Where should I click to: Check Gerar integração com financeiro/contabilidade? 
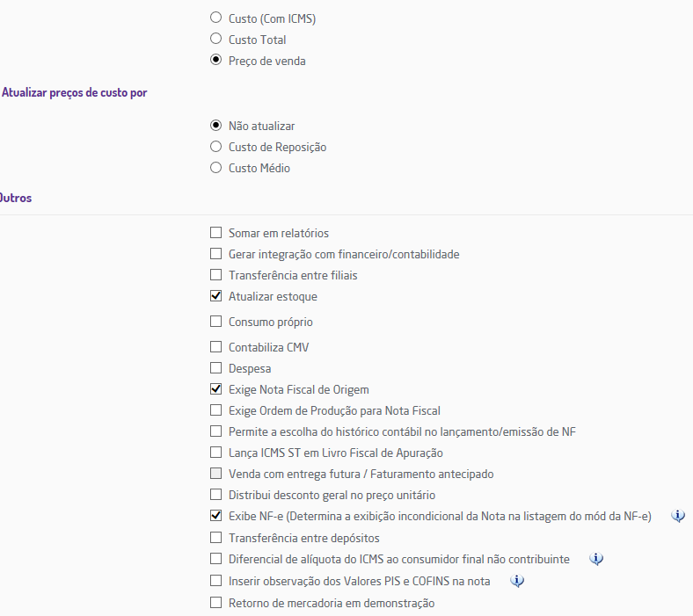[216, 254]
